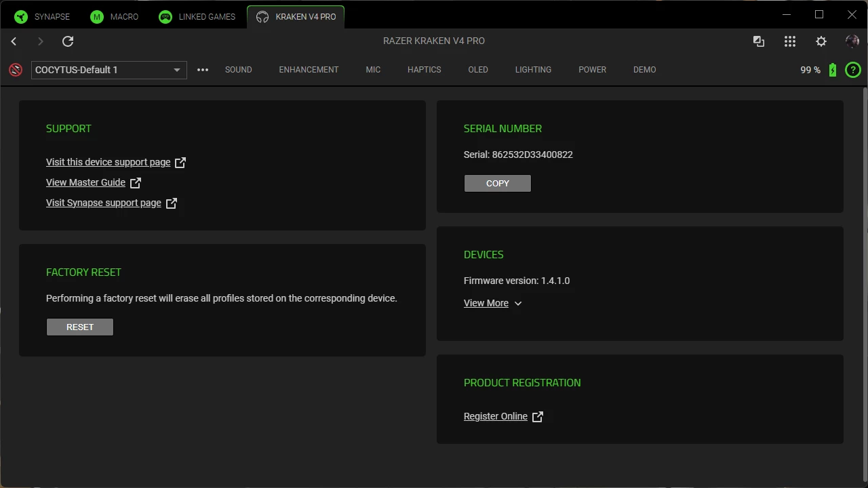Click the RAZER KRAKEN V4 PRO title
This screenshot has height=488, width=868.
coord(434,41)
